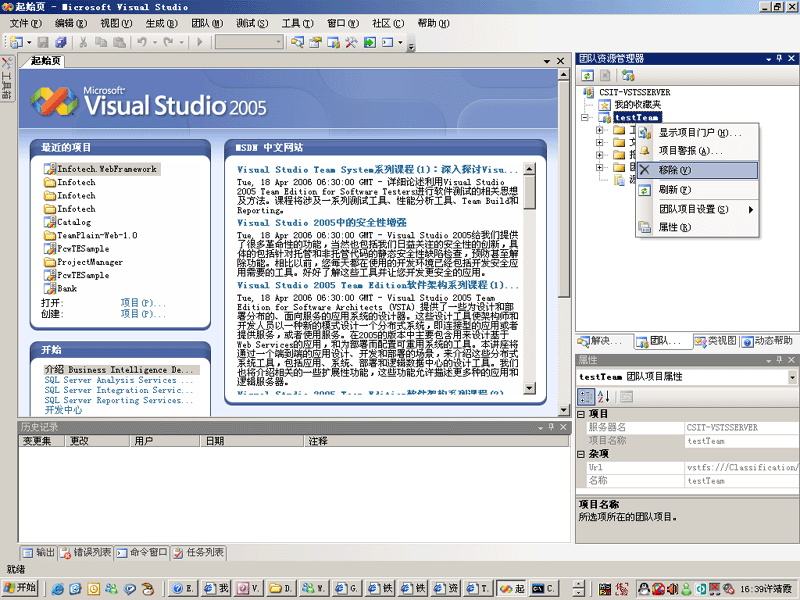Switch to 类视图 tab

(x=715, y=341)
